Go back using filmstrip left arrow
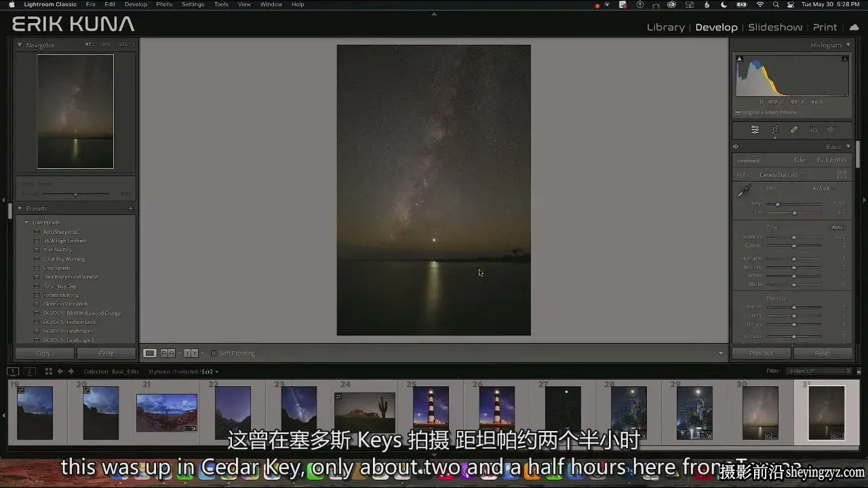868x488 pixels. click(60, 371)
